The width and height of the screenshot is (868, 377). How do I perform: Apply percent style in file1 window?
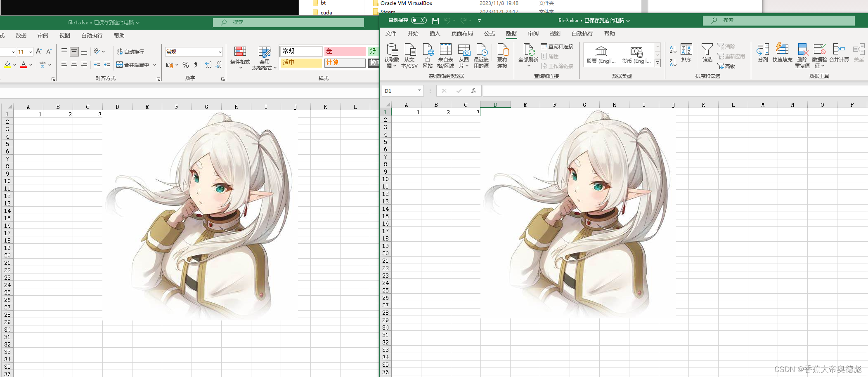pyautogui.click(x=186, y=65)
